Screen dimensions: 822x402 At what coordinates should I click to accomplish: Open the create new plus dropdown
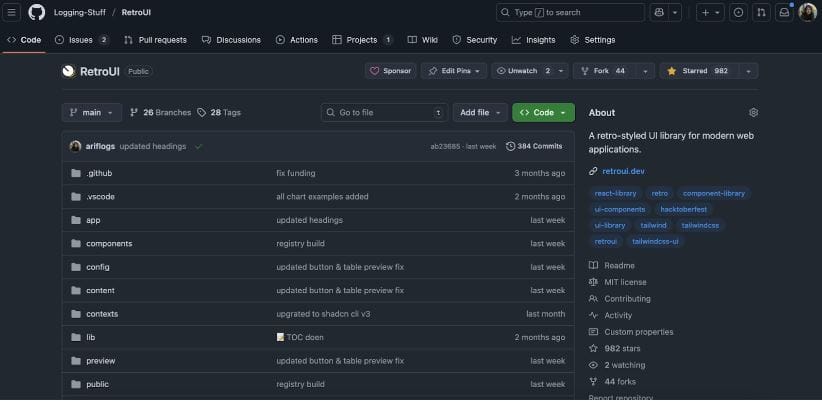pos(710,13)
